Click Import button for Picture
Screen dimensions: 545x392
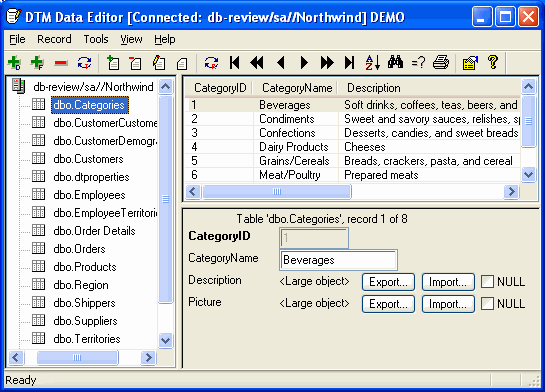click(448, 304)
